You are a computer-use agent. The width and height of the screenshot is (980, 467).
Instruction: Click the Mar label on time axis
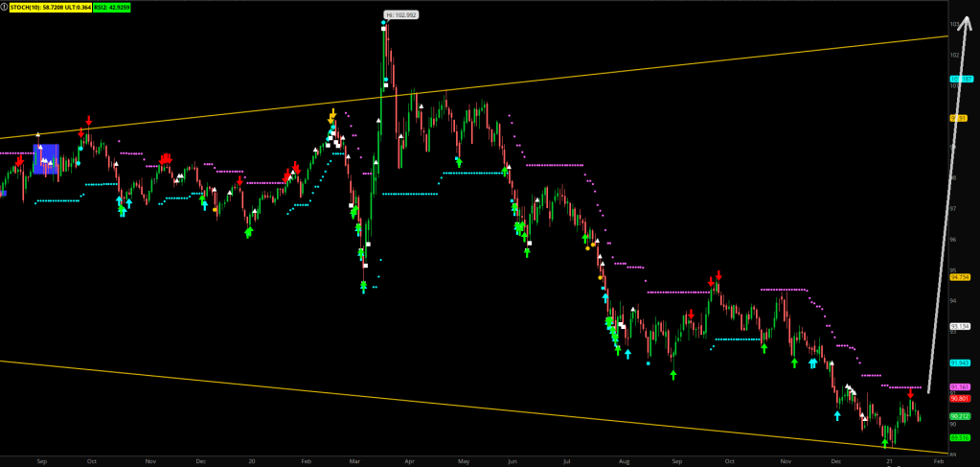[356, 461]
